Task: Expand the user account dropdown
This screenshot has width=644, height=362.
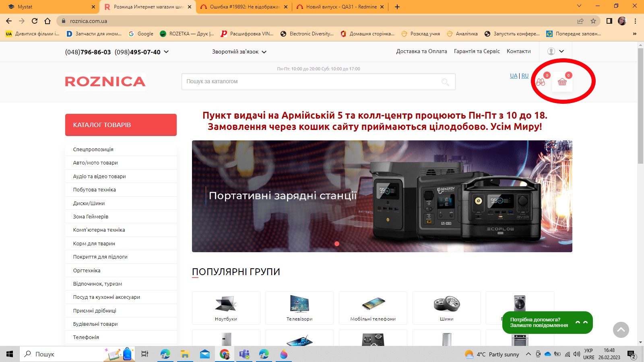Action: [556, 51]
